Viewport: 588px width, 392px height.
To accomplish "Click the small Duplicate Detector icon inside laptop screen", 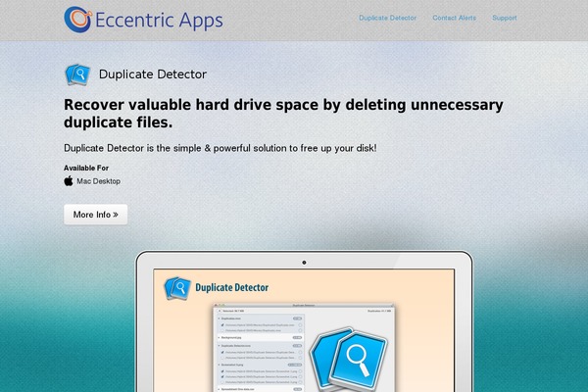I will click(177, 288).
